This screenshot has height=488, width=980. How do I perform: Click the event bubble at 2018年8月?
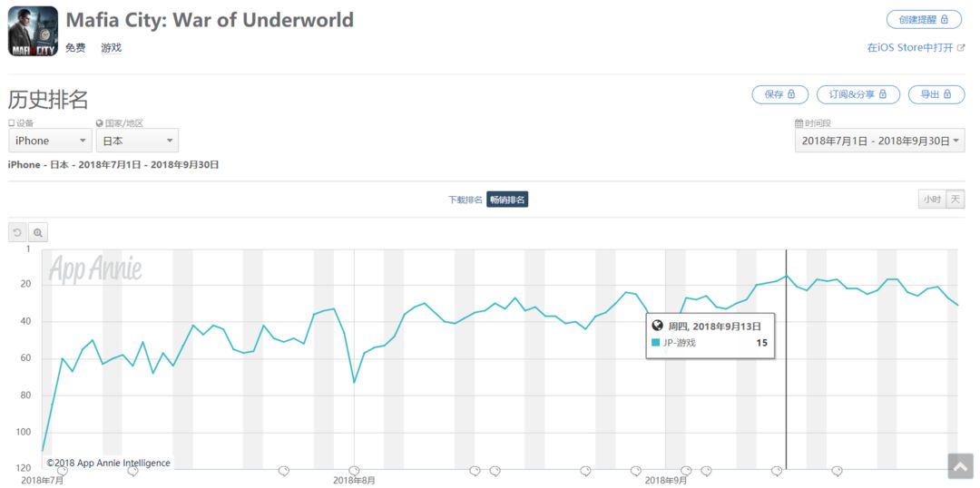[x=355, y=470]
